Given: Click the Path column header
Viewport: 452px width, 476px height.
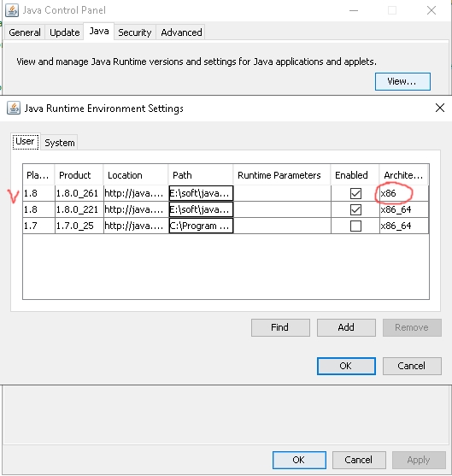Looking at the screenshot, I should point(201,175).
